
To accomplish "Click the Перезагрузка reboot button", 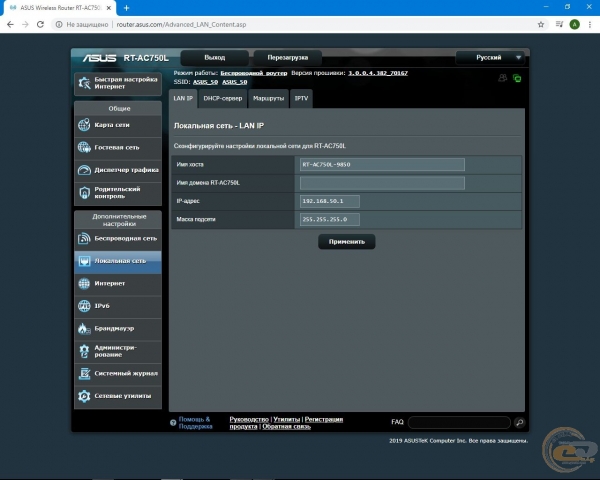I will click(x=287, y=58).
